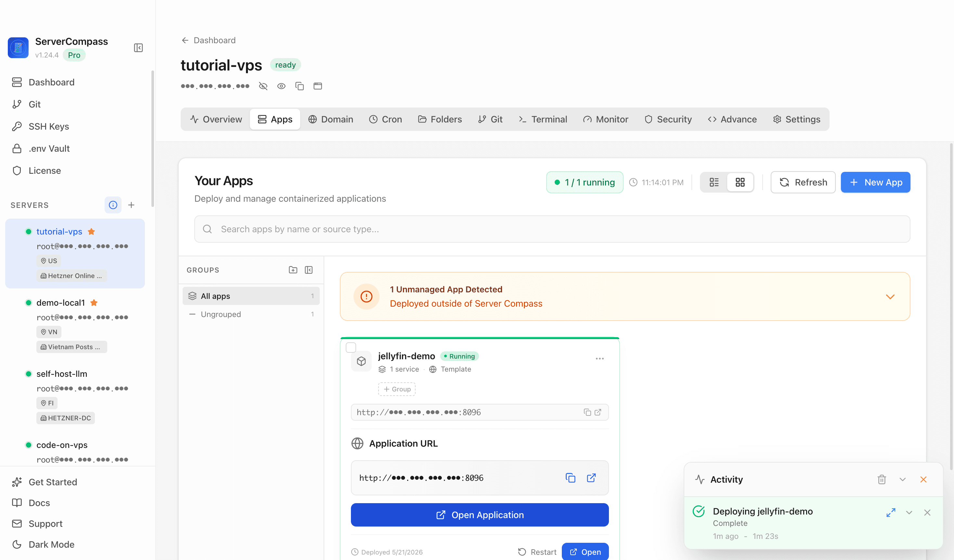This screenshot has height=560, width=954.
Task: Add jellyfin-demo to a Group
Action: click(397, 389)
